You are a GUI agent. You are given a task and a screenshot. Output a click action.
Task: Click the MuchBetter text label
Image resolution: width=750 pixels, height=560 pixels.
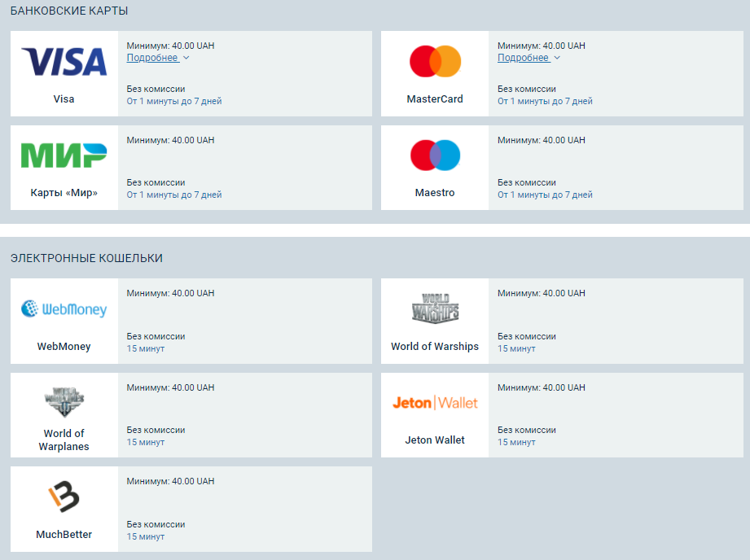[64, 534]
